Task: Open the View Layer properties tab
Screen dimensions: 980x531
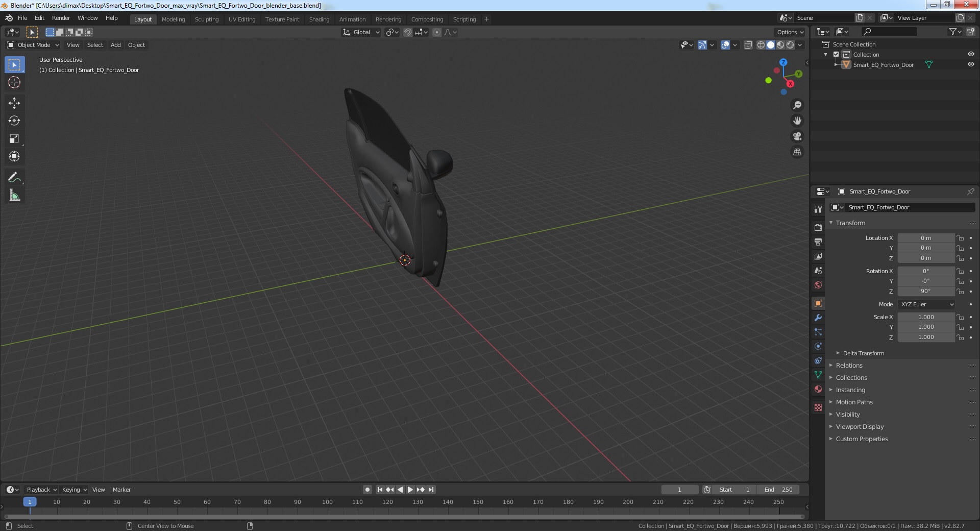Action: (x=818, y=256)
